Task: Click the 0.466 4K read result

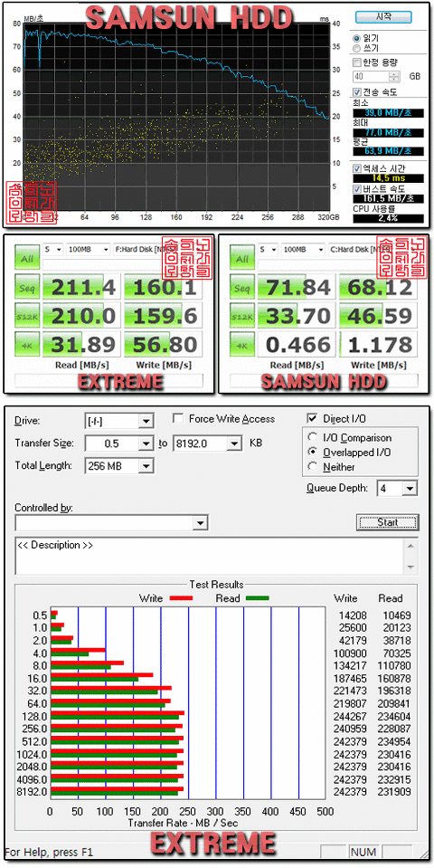Action: pos(297,344)
